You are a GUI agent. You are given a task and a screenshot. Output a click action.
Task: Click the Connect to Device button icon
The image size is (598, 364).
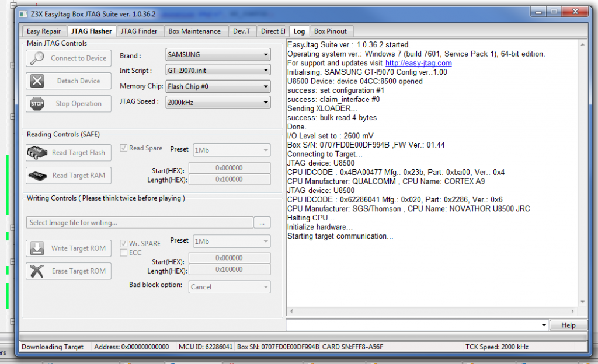pos(37,58)
